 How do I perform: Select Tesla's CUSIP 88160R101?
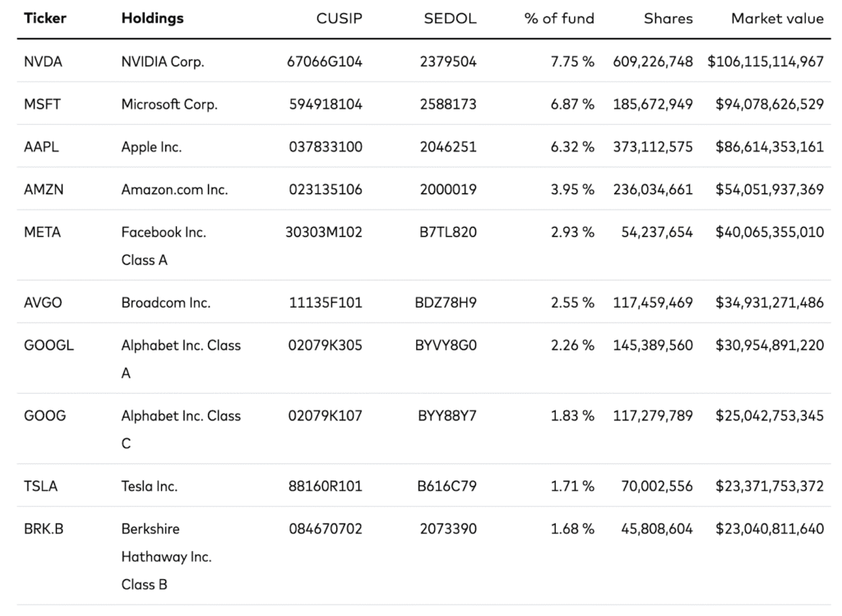(x=325, y=486)
